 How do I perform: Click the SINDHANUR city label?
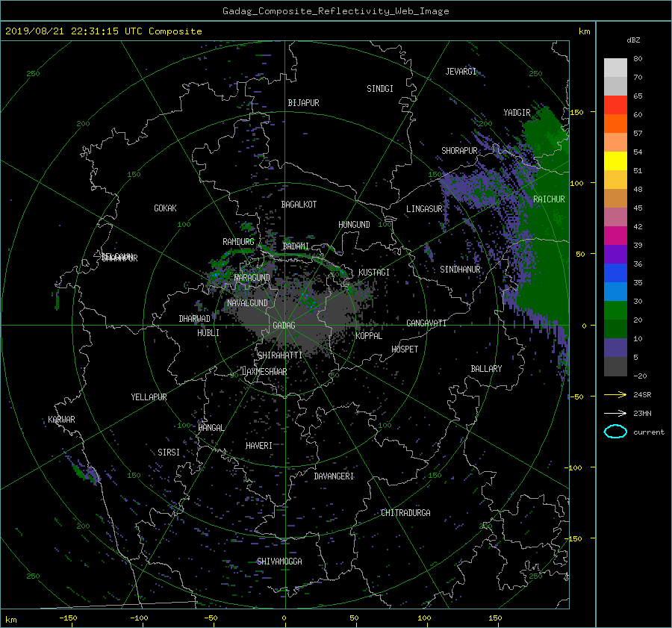(x=460, y=270)
